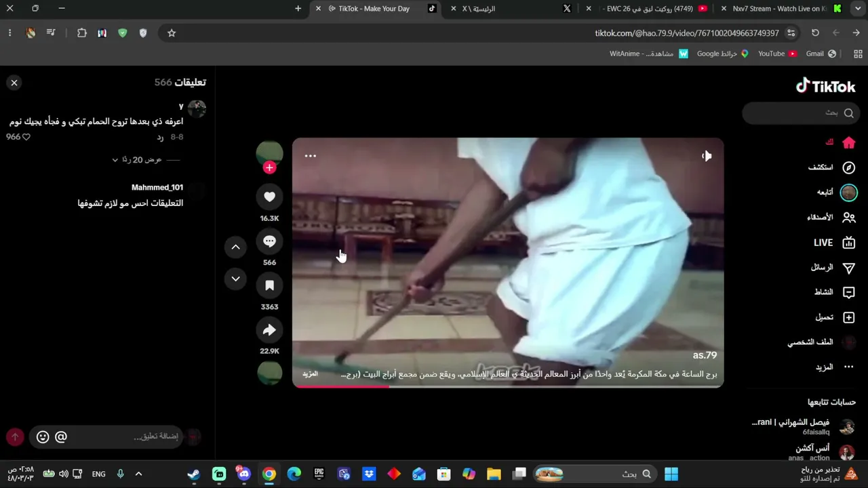Screen dimensions: 868x488
Task: Show hidden system tray icons
Action: (x=138, y=474)
